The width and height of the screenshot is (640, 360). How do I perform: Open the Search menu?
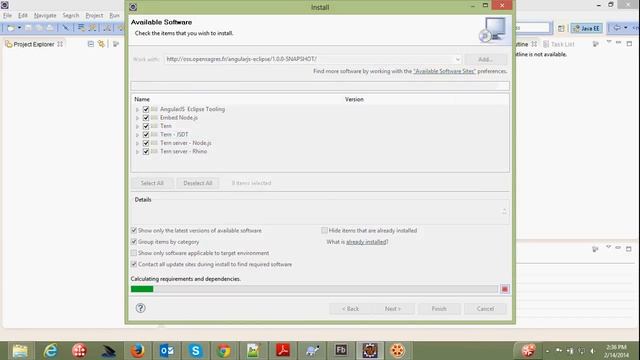(71, 16)
